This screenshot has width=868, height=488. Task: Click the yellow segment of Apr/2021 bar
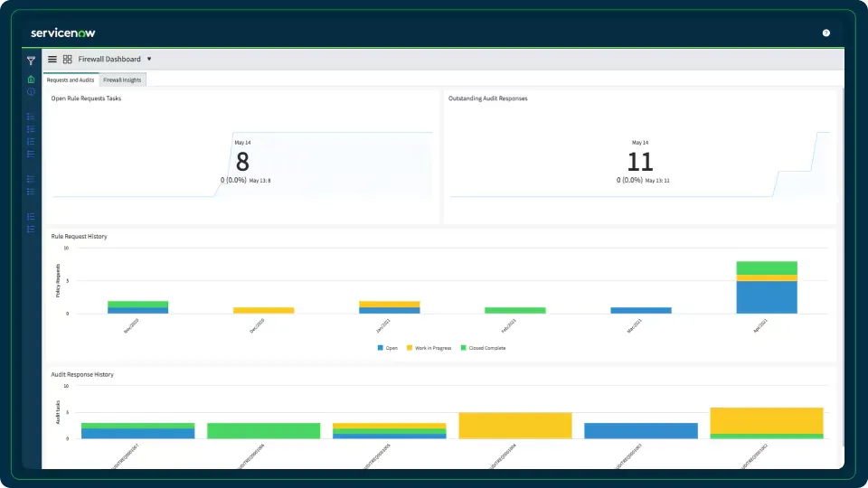click(x=767, y=278)
